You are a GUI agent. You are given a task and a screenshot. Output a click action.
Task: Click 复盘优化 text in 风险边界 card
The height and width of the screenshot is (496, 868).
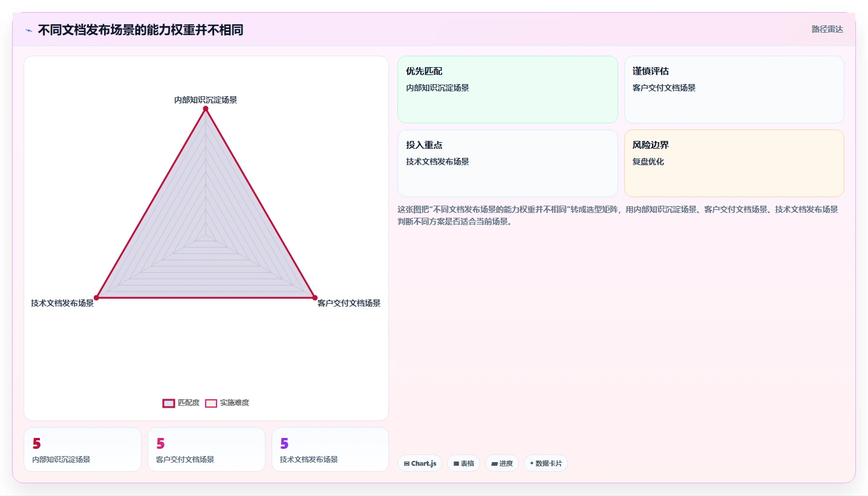click(x=648, y=162)
